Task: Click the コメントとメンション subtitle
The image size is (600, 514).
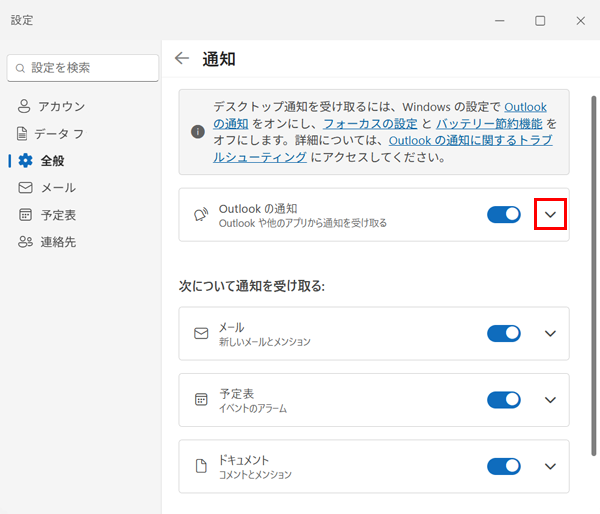Action: click(255, 475)
